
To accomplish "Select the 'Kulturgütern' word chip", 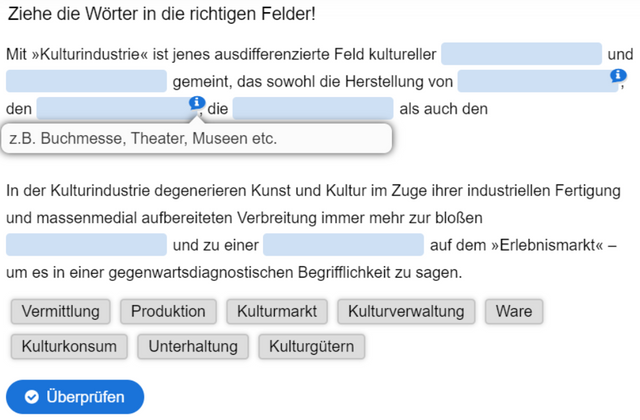I will [311, 347].
